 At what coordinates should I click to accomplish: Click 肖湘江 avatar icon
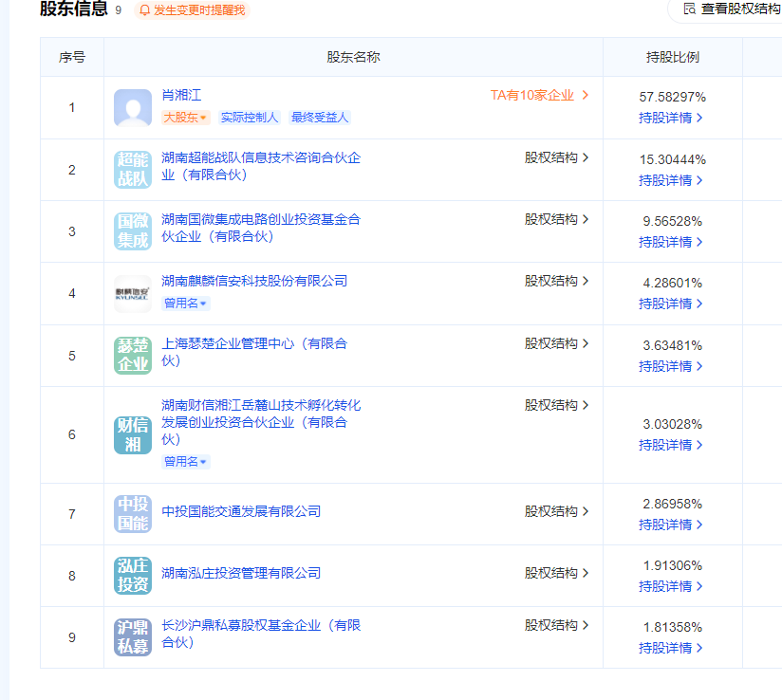(x=133, y=108)
